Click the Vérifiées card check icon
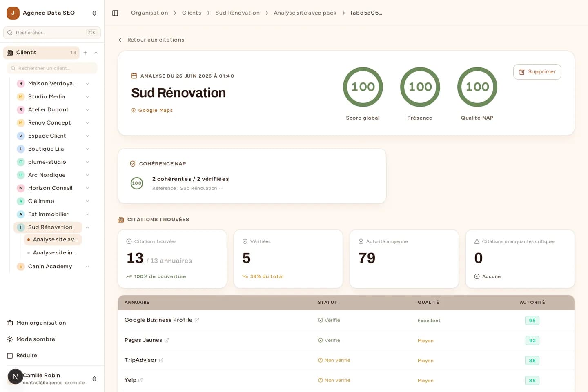 coord(245,241)
